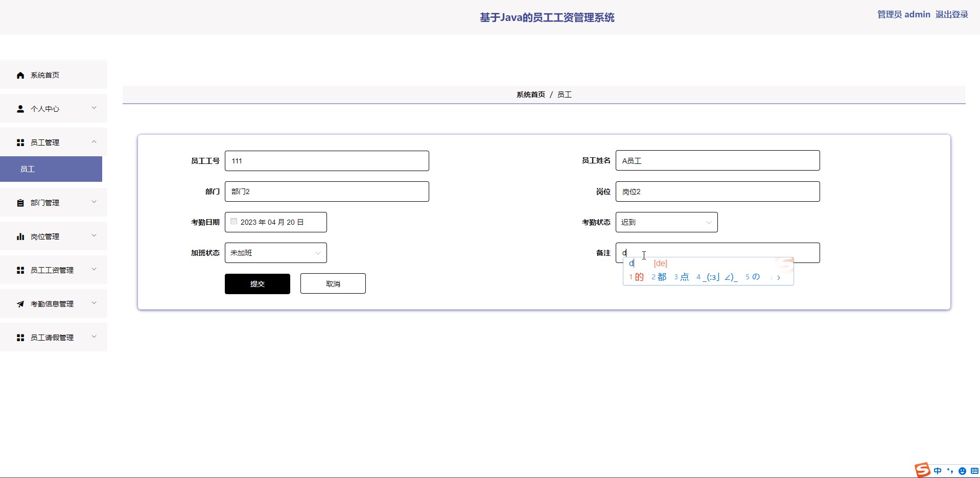
Task: Click the grid icon beside 员工请假管理
Action: (20, 338)
